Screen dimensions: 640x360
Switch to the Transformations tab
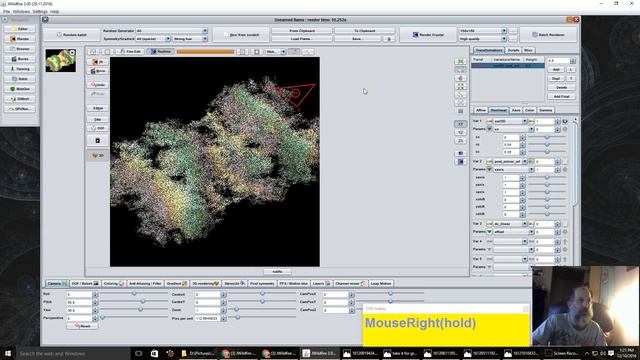489,50
